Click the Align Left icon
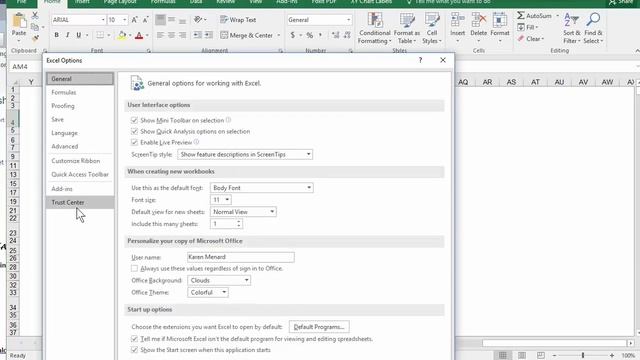Image resolution: width=640 pixels, height=360 pixels. pos(160,35)
